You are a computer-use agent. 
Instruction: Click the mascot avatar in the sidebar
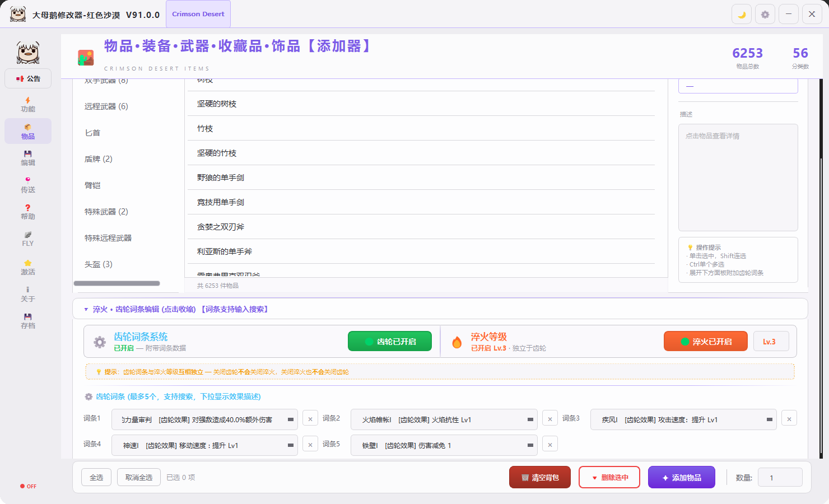[x=28, y=53]
